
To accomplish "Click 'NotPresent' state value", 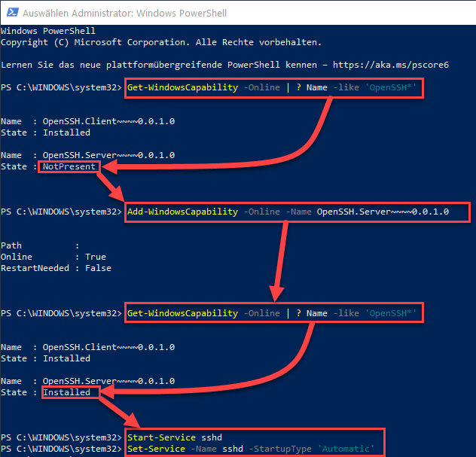I will (x=69, y=166).
